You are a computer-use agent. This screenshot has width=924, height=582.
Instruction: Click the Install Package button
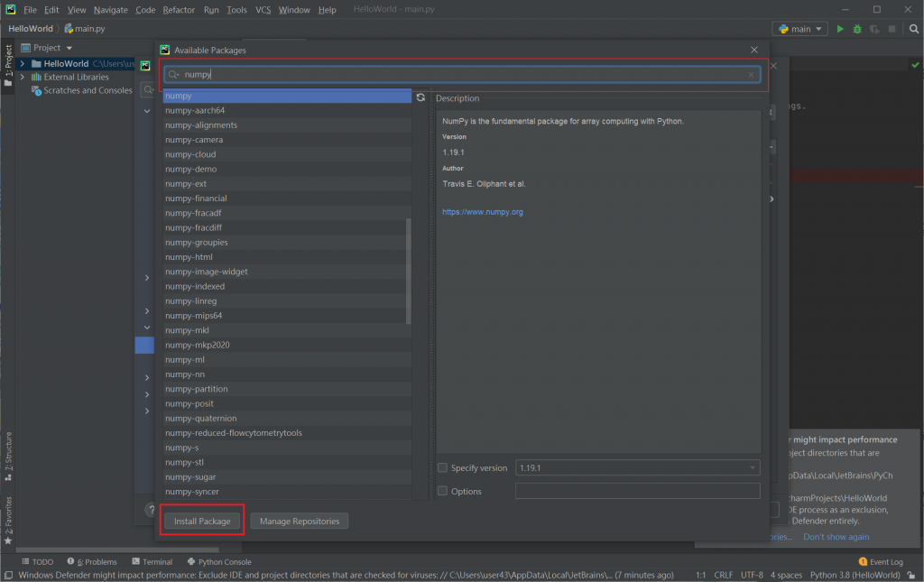[x=202, y=521]
